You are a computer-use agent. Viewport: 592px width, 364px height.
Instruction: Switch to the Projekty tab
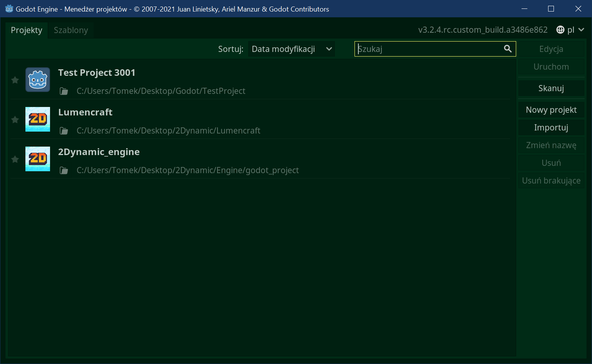27,30
